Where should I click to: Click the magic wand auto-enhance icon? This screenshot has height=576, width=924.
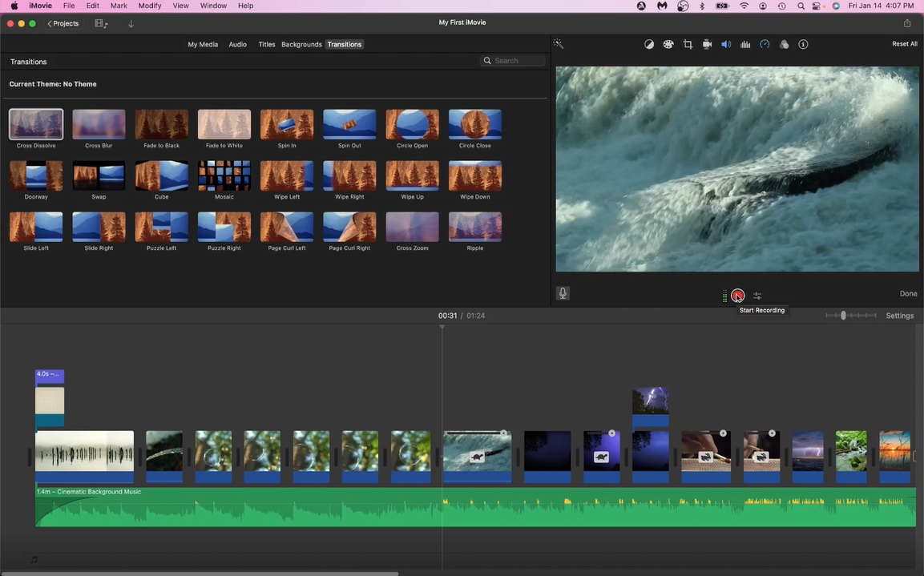coord(558,43)
